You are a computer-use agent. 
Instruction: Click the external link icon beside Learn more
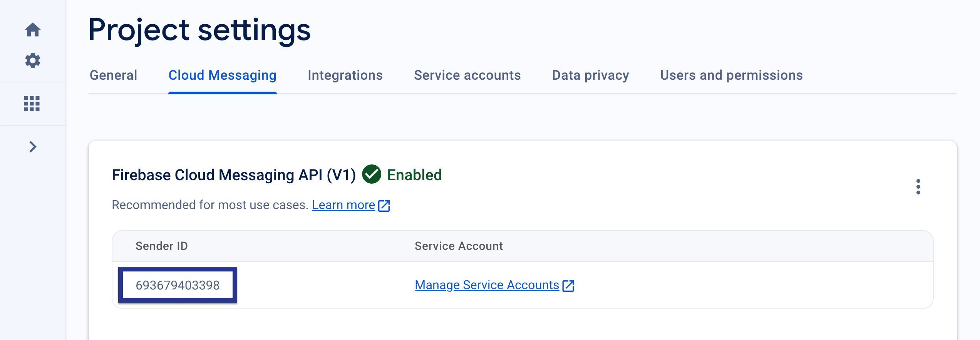(384, 206)
